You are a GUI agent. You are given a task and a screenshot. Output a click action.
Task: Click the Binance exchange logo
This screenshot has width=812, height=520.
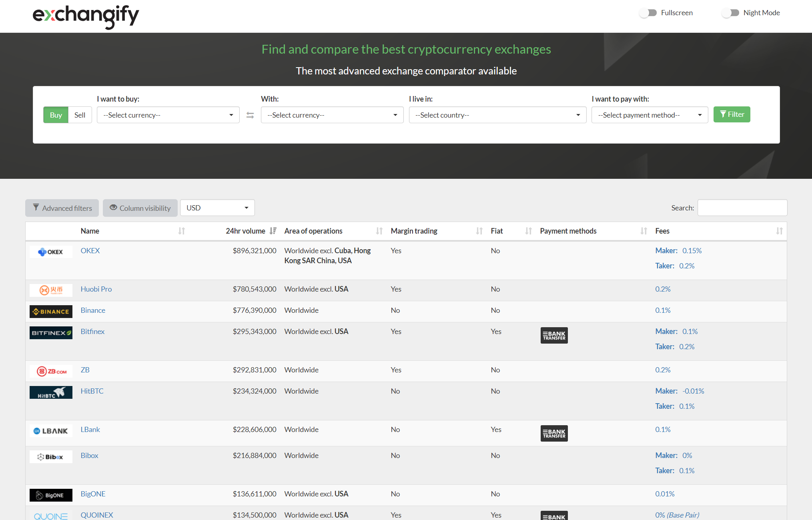(x=51, y=312)
